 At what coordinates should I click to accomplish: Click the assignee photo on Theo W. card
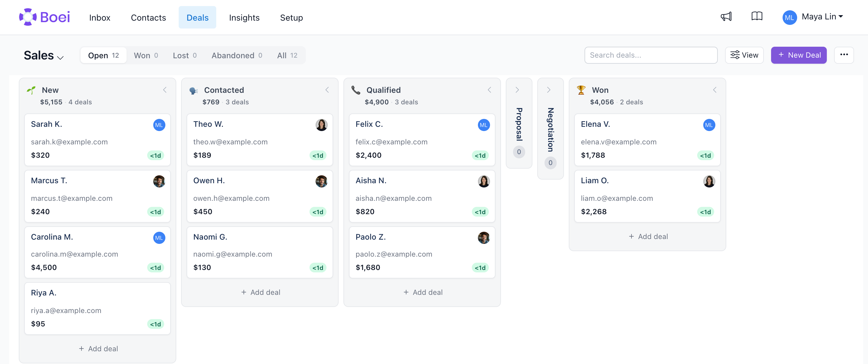point(321,125)
